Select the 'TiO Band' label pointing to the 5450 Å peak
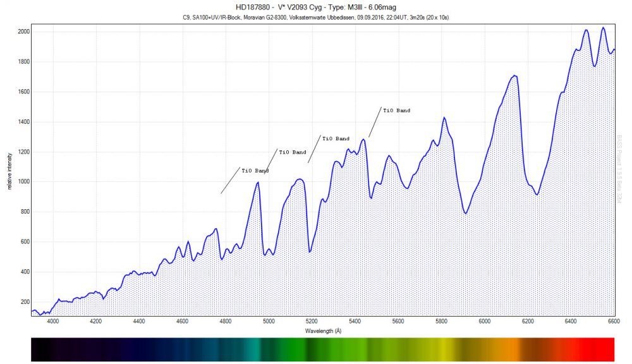Screen dimensions: 632x364 point(397,111)
